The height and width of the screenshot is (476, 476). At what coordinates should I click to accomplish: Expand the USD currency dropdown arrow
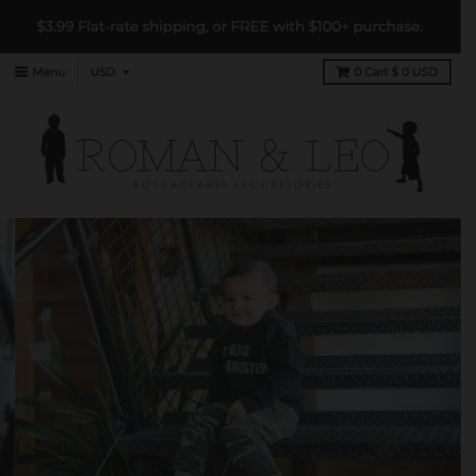(x=126, y=72)
